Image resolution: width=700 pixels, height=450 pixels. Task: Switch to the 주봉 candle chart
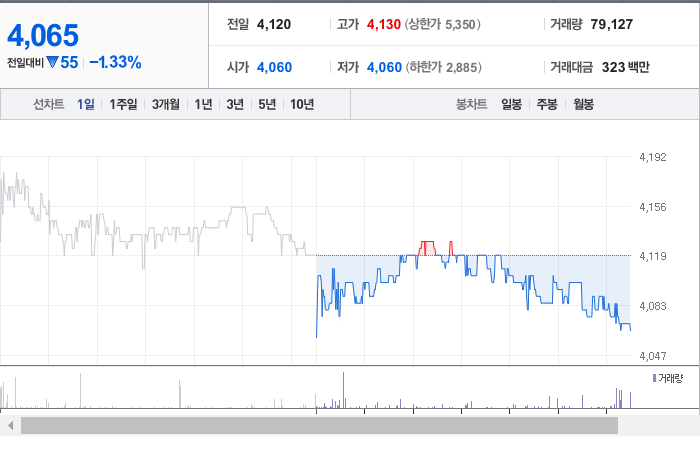click(x=547, y=104)
